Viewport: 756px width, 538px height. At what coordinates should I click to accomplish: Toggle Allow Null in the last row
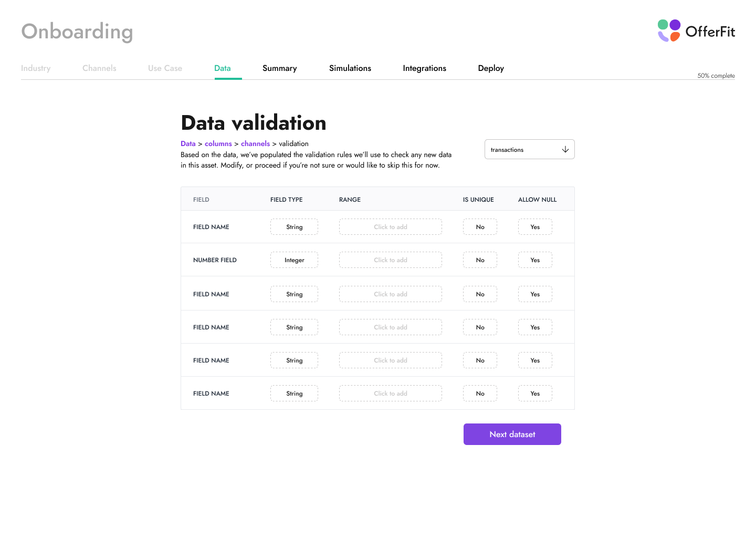point(535,394)
